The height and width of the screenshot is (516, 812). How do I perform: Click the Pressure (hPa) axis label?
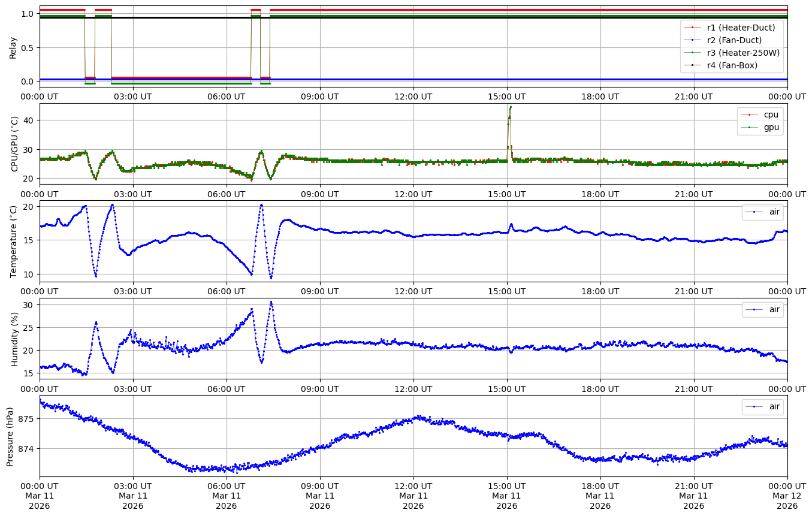[10, 436]
